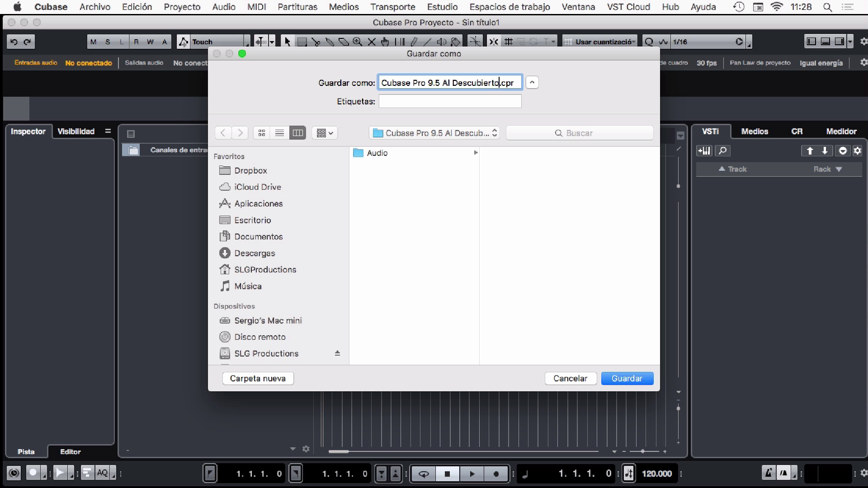The width and height of the screenshot is (868, 488).
Task: Open the Transporte menu
Action: (x=392, y=7)
